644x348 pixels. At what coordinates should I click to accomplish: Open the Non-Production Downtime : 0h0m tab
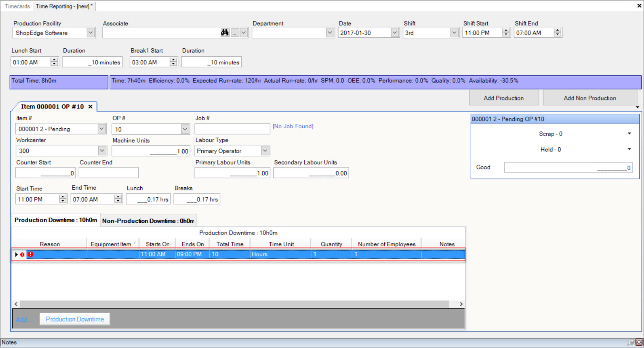point(148,221)
